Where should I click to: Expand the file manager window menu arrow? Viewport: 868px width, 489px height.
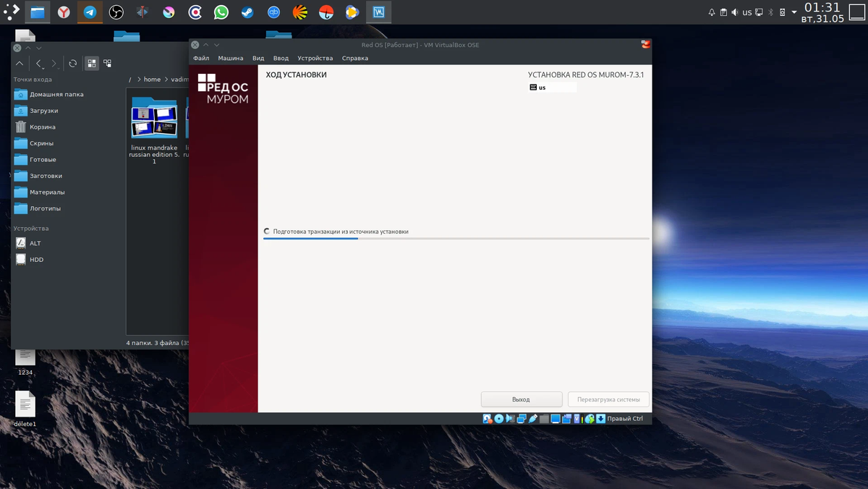coord(38,48)
